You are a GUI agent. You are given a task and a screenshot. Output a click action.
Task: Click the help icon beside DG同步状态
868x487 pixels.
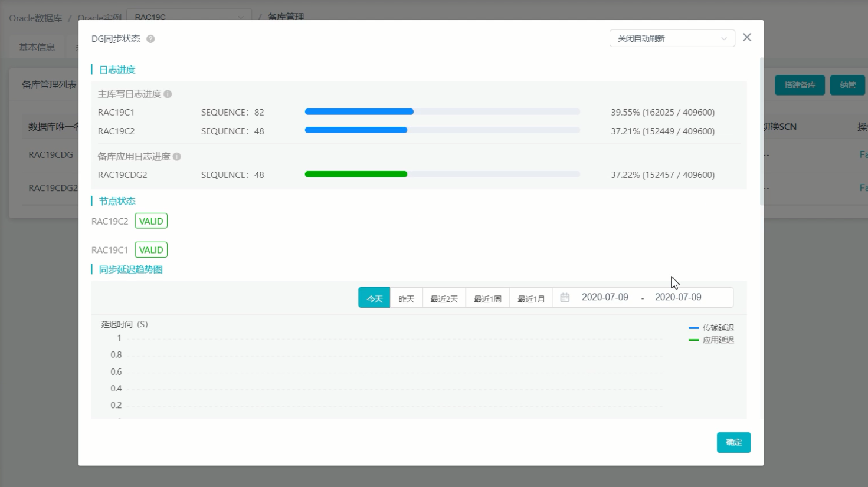[x=150, y=39]
